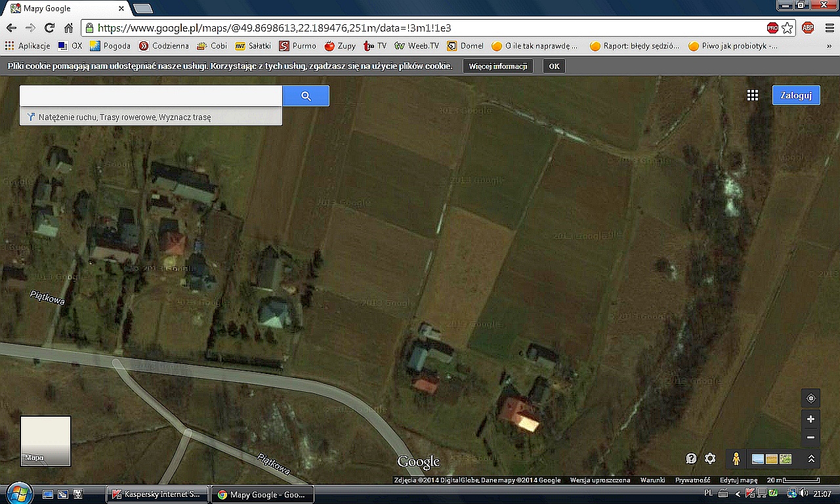Zoom in with the plus button

coord(810,419)
